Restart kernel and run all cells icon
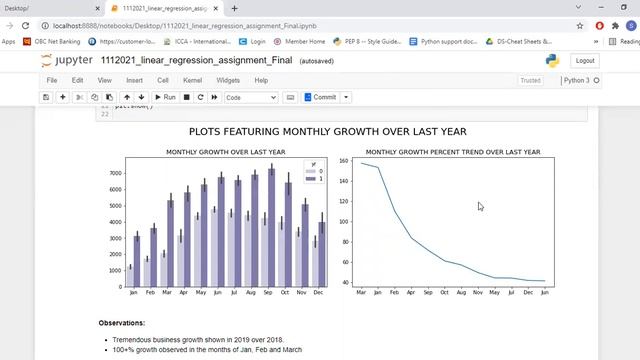 coord(214,97)
